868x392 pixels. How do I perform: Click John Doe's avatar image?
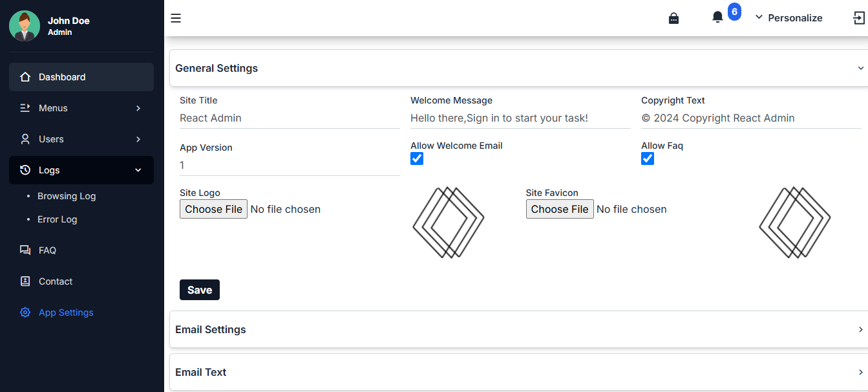click(25, 26)
